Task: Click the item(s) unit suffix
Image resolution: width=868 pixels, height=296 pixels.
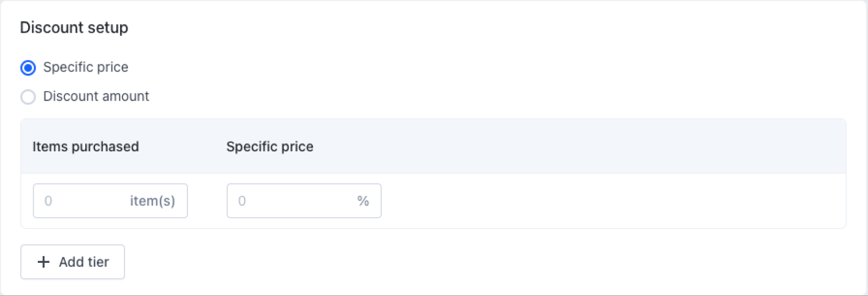Action: click(x=152, y=201)
